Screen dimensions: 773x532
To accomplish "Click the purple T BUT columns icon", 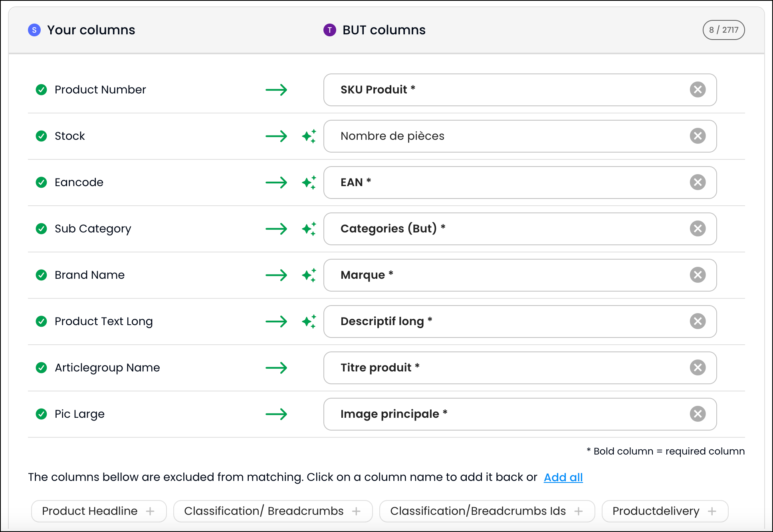I will 330,30.
